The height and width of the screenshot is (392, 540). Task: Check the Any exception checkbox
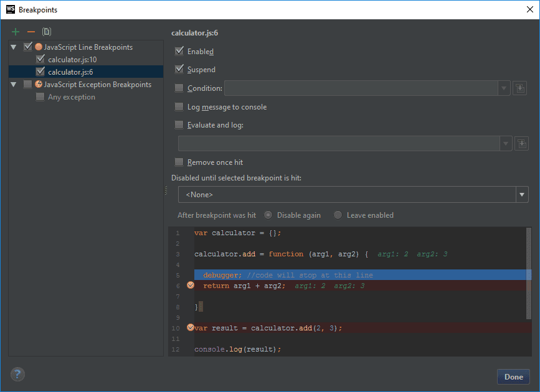pos(40,96)
